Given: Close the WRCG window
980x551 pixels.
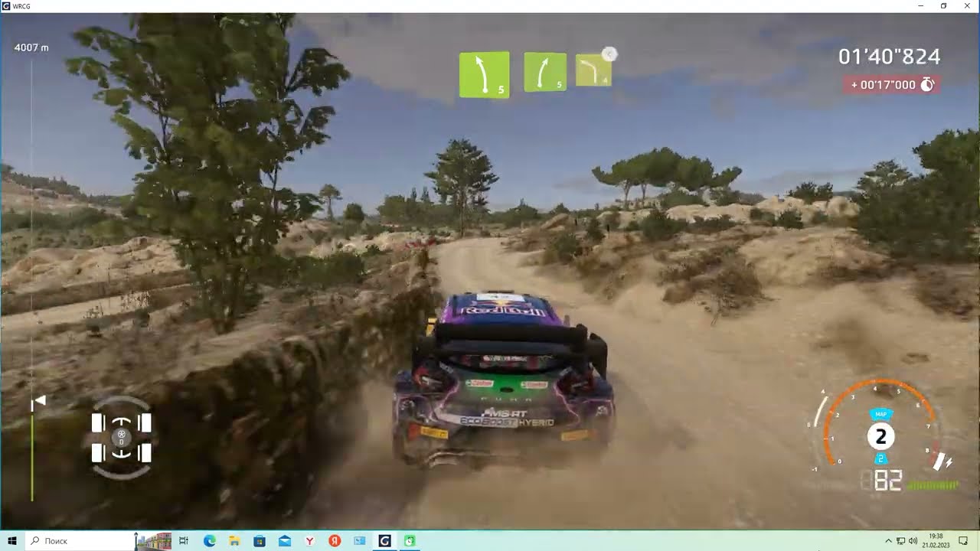Looking at the screenshot, I should click(x=967, y=5).
